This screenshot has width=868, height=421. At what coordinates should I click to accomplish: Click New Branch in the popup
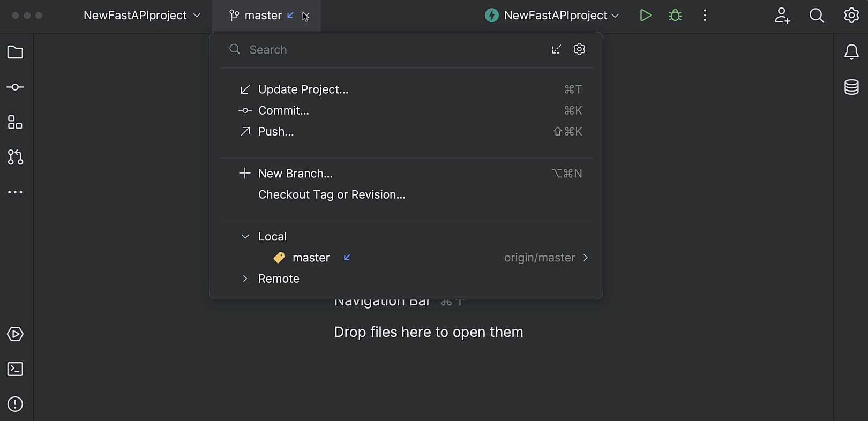pos(295,174)
